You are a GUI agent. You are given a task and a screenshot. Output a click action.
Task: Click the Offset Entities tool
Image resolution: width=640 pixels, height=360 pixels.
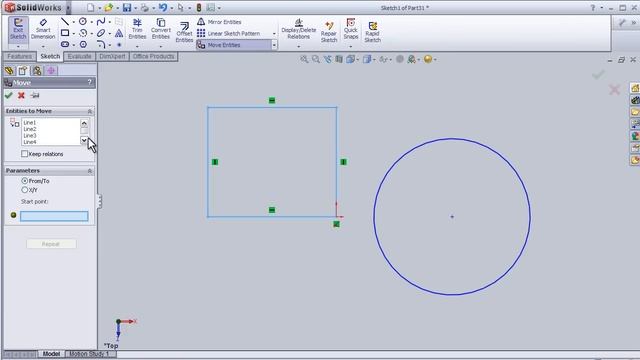(184, 32)
